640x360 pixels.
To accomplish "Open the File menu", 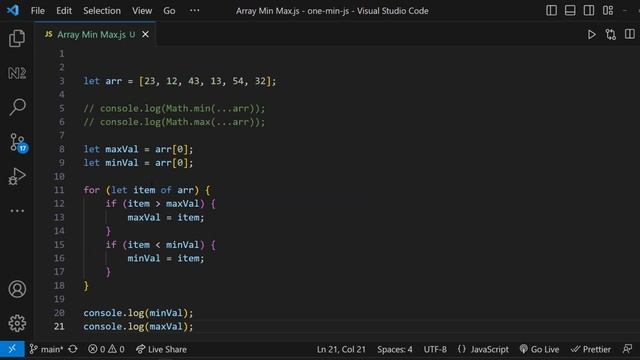I will (x=38, y=11).
